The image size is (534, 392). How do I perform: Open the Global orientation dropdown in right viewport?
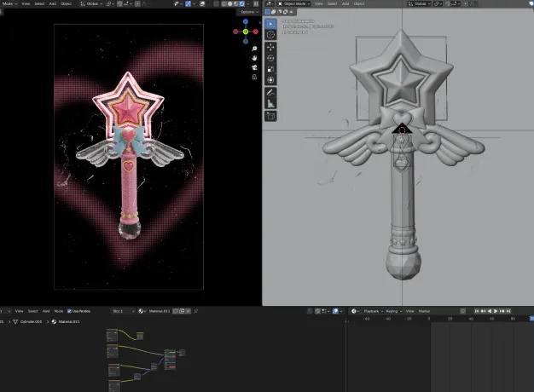pyautogui.click(x=419, y=3)
